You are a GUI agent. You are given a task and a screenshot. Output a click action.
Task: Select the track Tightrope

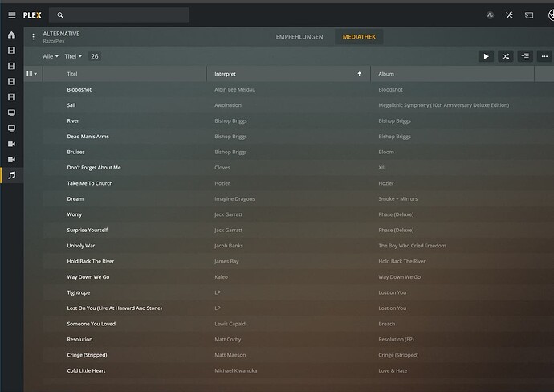tap(79, 292)
